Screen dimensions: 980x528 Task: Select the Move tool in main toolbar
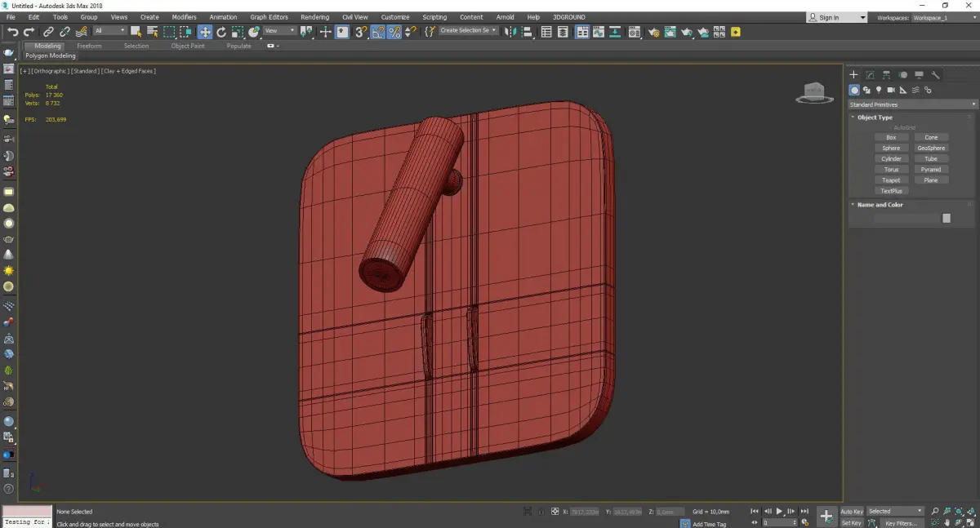tap(204, 32)
